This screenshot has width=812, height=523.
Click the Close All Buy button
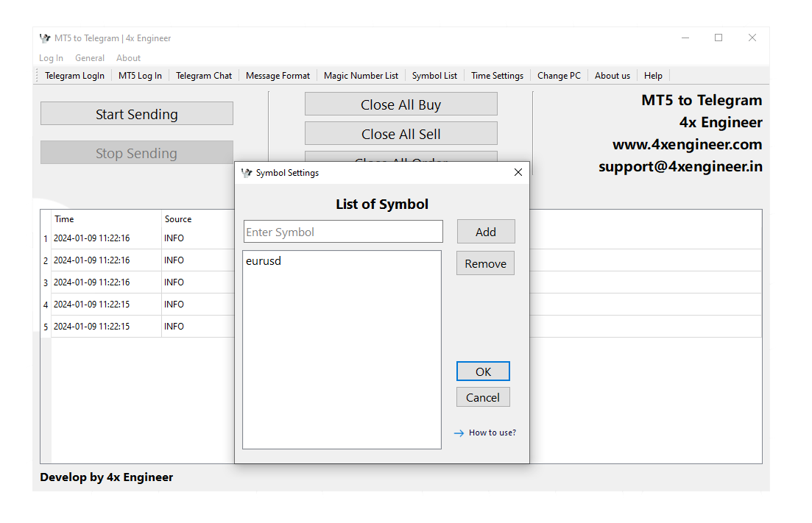(400, 104)
